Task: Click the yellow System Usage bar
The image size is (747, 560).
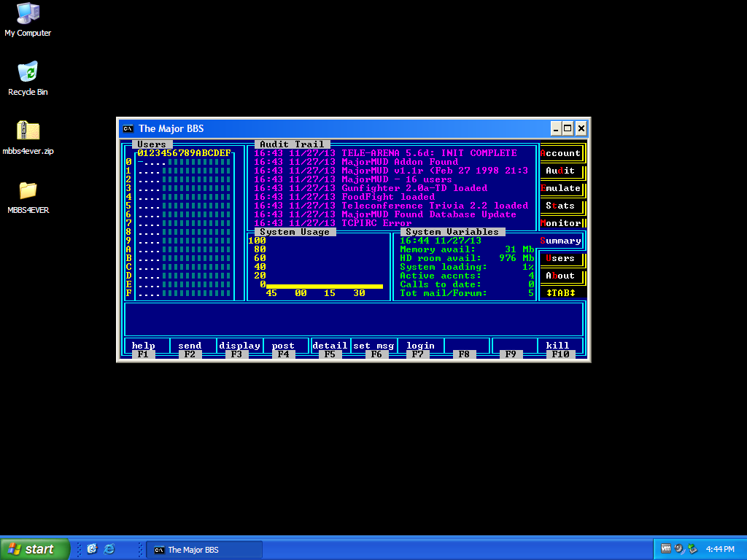Action: click(x=325, y=287)
